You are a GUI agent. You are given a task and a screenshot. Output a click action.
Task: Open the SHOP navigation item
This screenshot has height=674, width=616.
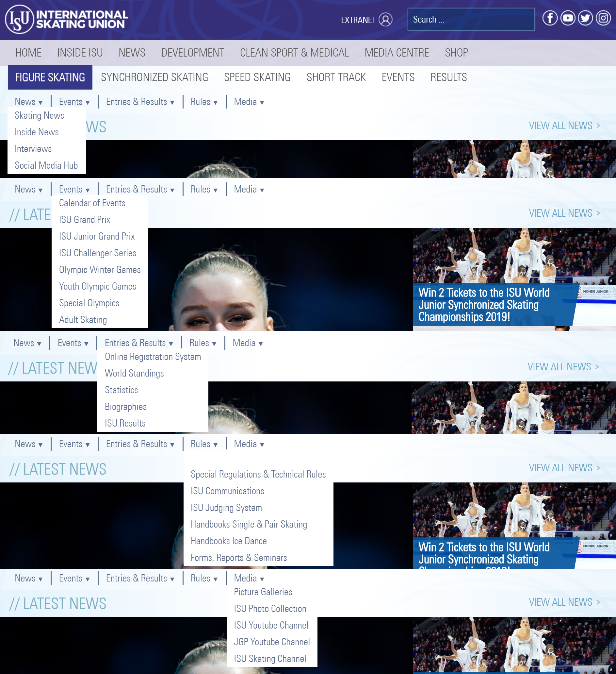coord(456,53)
